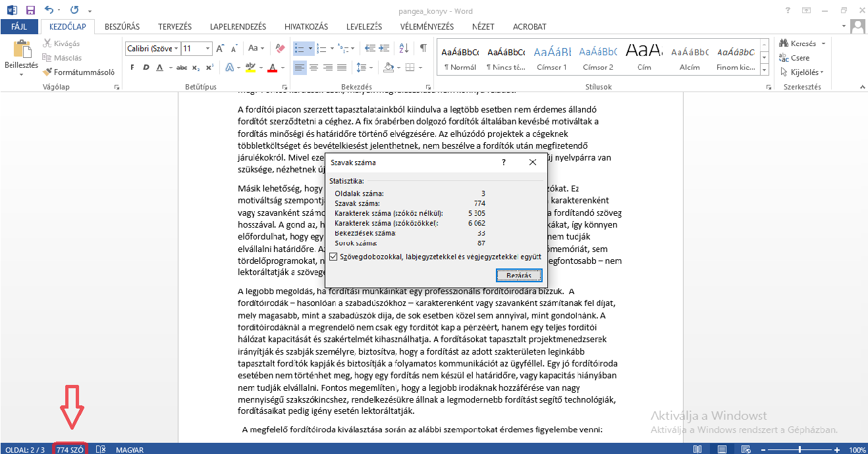This screenshot has width=868, height=454.
Task: Click the Bezárás button in dialog
Action: click(519, 275)
